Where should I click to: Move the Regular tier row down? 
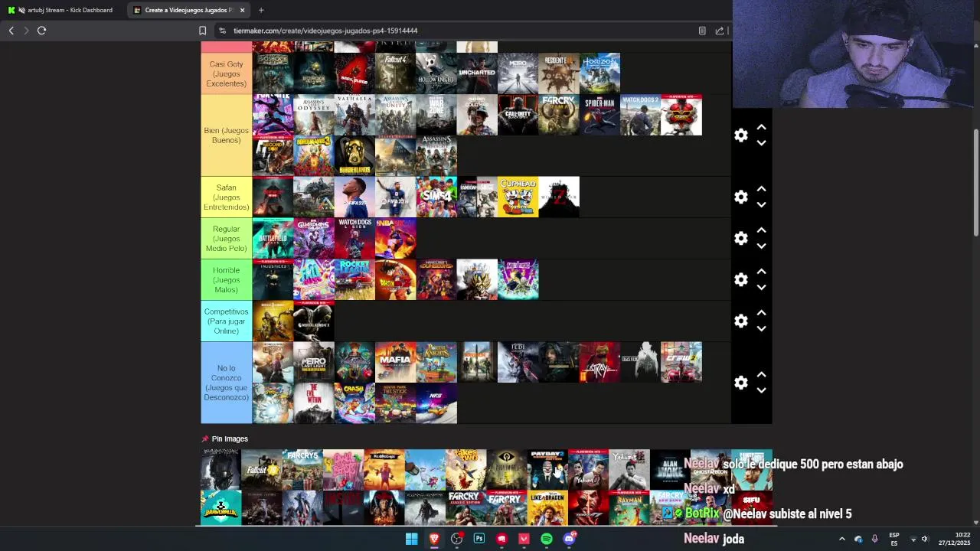[761, 246]
